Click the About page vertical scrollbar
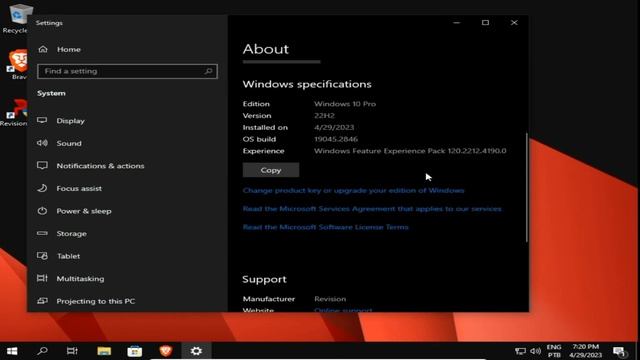 (x=527, y=187)
